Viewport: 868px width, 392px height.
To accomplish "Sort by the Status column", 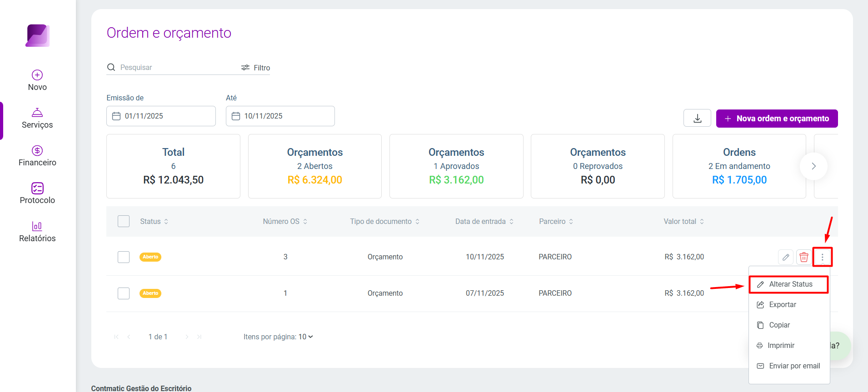I will point(154,221).
